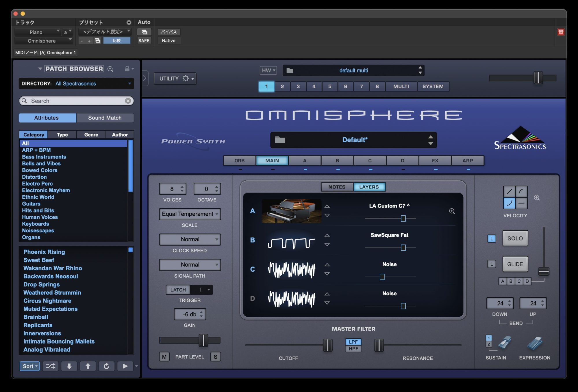Click the red target icon at top right

[x=561, y=32]
